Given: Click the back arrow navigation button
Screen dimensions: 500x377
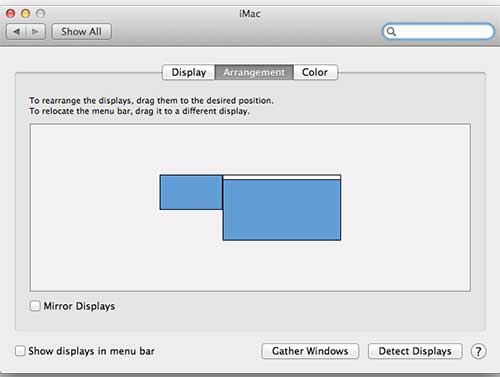Looking at the screenshot, I should (x=16, y=32).
